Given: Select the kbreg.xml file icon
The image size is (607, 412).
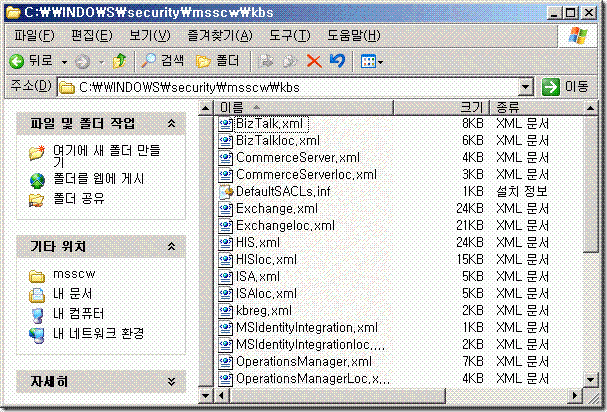Looking at the screenshot, I should coord(225,311).
